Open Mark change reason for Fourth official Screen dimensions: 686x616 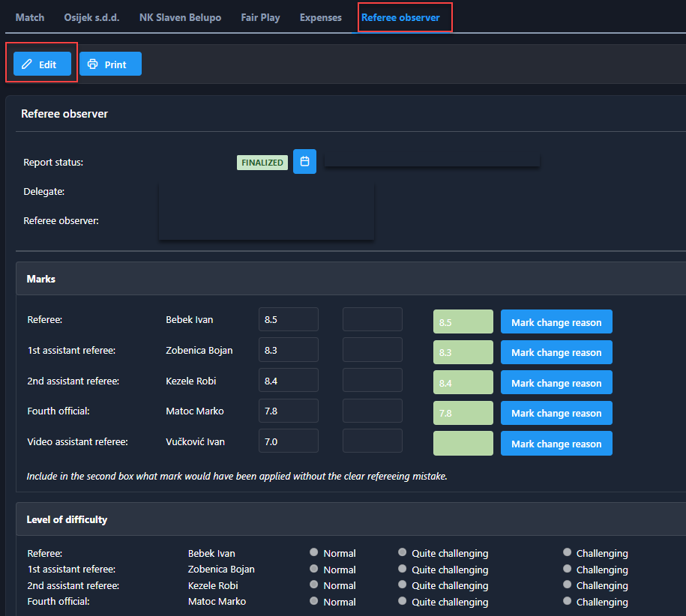pos(556,413)
